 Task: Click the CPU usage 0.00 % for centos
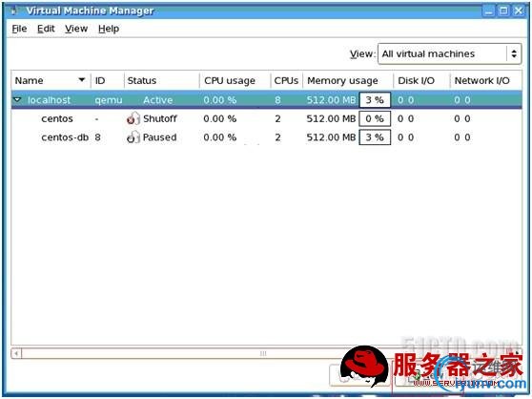tap(220, 118)
